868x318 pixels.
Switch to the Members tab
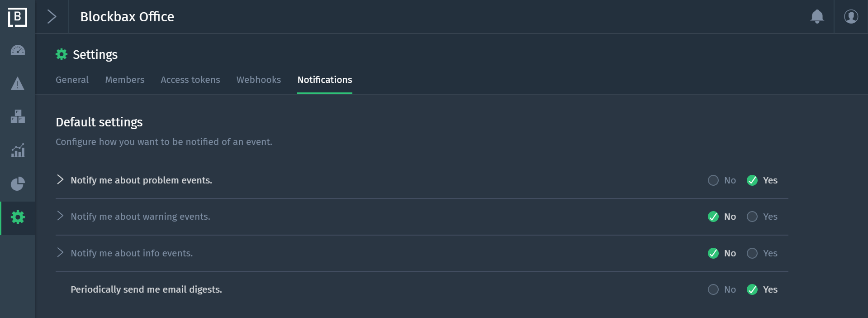[x=125, y=80]
